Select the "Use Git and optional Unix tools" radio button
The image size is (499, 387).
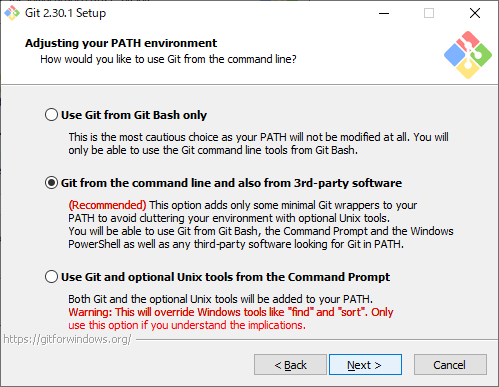[51, 277]
